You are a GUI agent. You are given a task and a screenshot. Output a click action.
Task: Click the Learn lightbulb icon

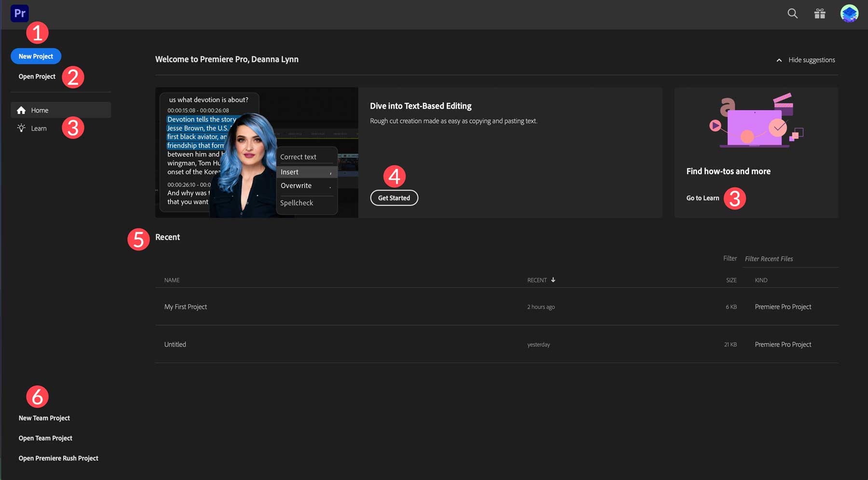(x=21, y=128)
